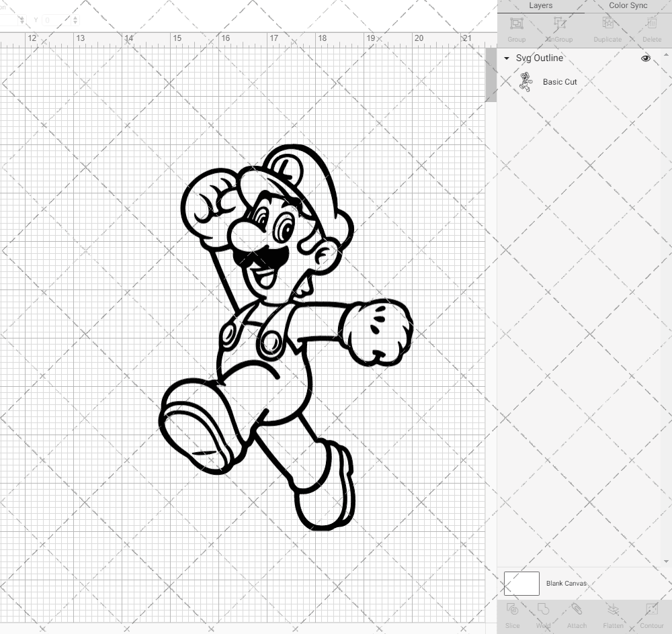Click the Blank Canvas color swatch

tap(521, 583)
